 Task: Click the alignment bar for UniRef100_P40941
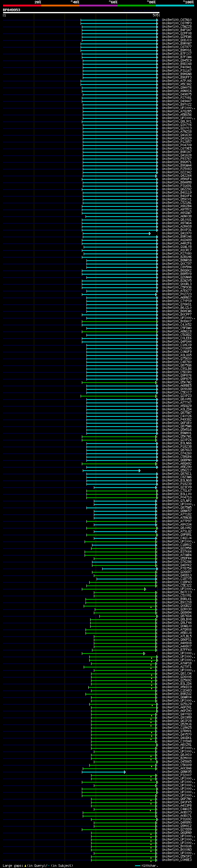[120, 67]
